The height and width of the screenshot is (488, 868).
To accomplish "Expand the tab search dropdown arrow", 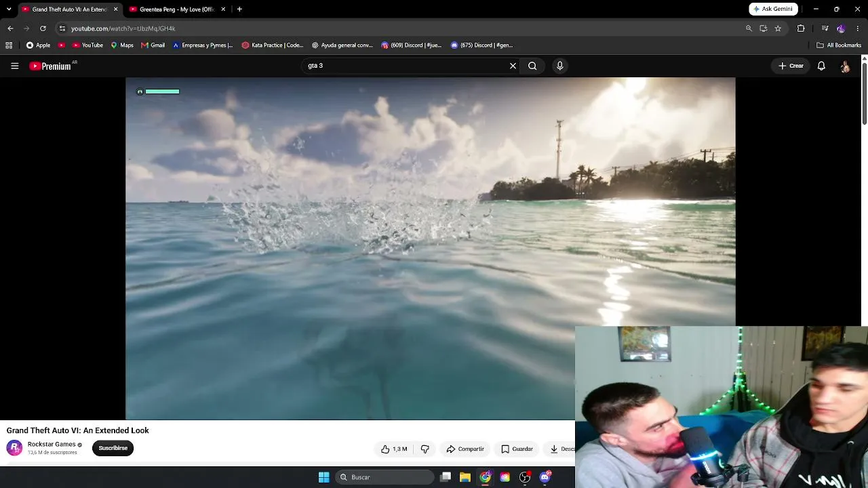I will pyautogui.click(x=8, y=9).
